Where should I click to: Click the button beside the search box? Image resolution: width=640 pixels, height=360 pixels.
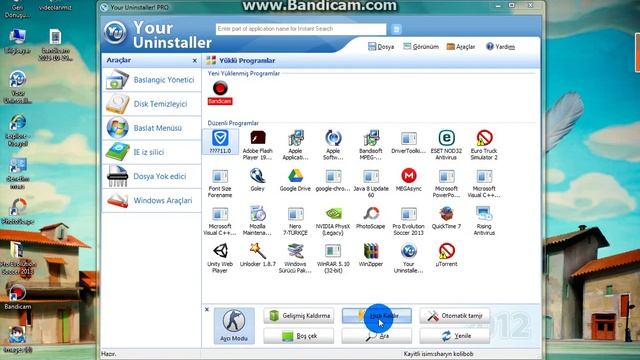(x=396, y=29)
